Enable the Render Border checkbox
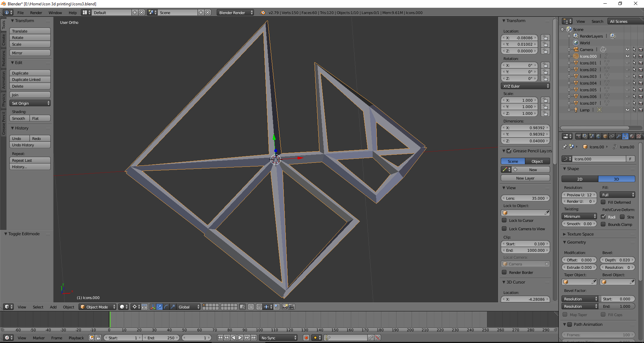644x343 pixels. click(504, 272)
